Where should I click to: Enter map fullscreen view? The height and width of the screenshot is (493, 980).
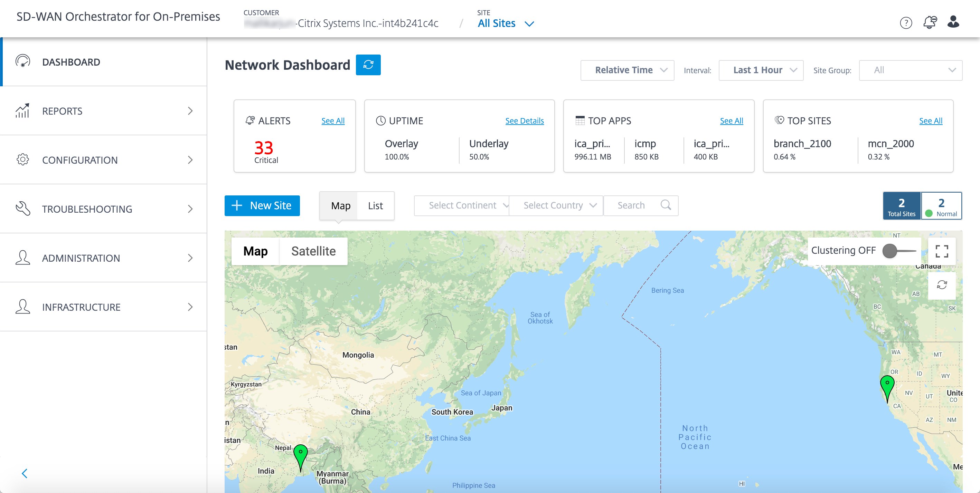click(x=942, y=251)
